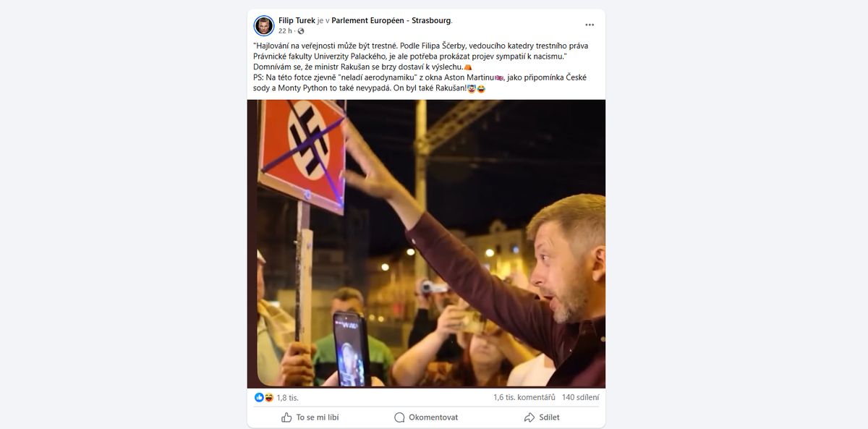Click the British flag emoji in the post

499,77
